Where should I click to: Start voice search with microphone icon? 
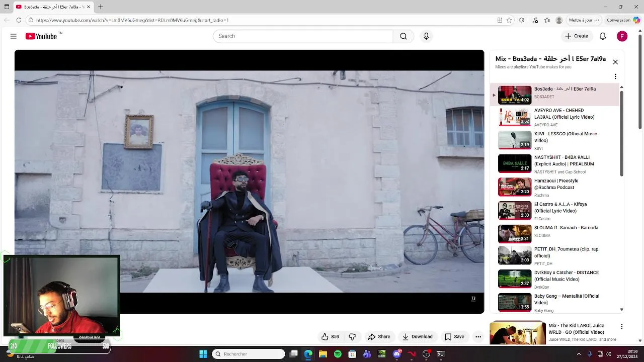(426, 36)
